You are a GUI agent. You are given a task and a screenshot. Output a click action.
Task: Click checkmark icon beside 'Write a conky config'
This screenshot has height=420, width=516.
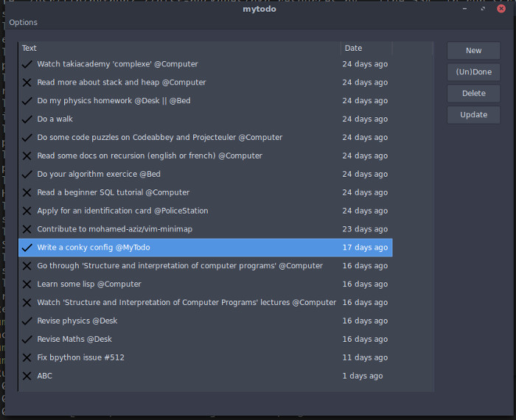[27, 248]
